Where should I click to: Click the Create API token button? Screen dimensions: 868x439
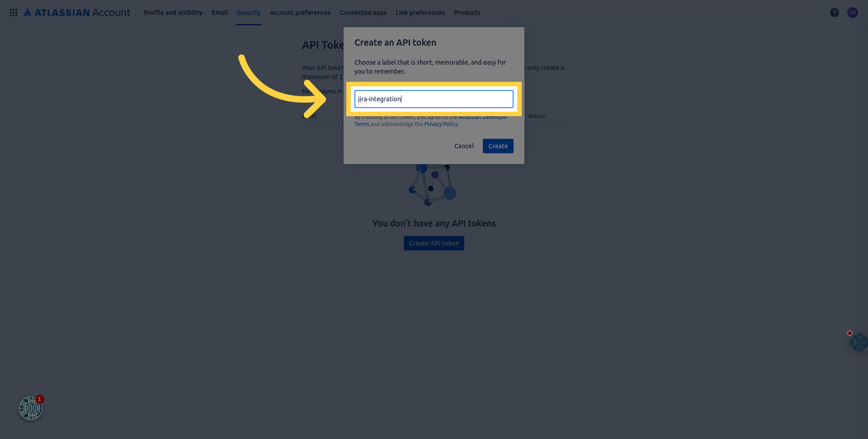point(434,243)
